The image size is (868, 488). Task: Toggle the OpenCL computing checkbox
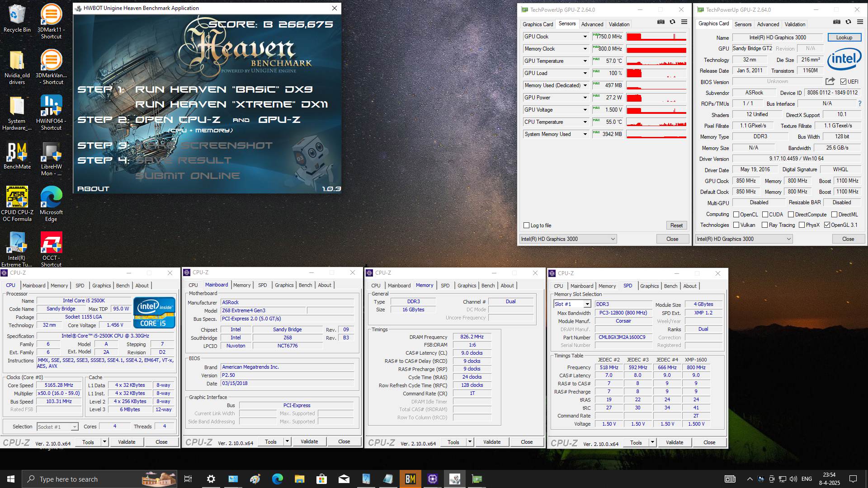point(736,215)
